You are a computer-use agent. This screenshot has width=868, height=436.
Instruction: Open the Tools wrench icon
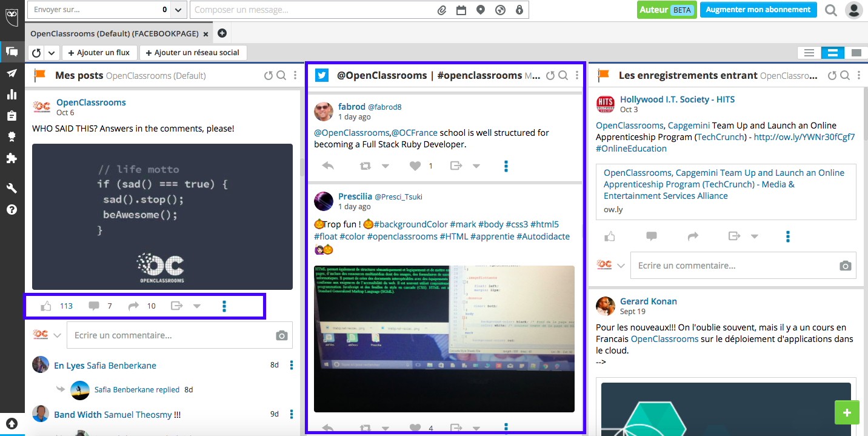point(12,189)
